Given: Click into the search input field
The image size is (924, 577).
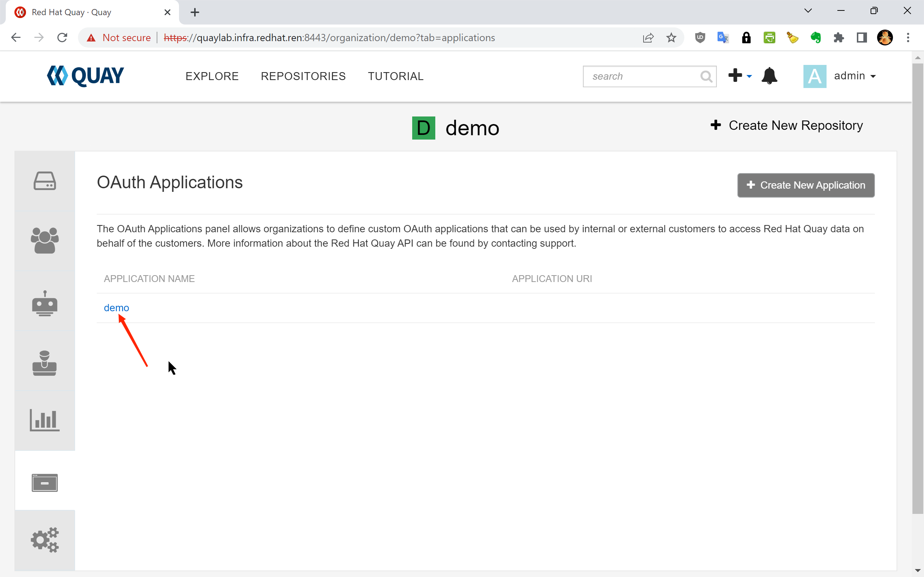Looking at the screenshot, I should tap(641, 76).
